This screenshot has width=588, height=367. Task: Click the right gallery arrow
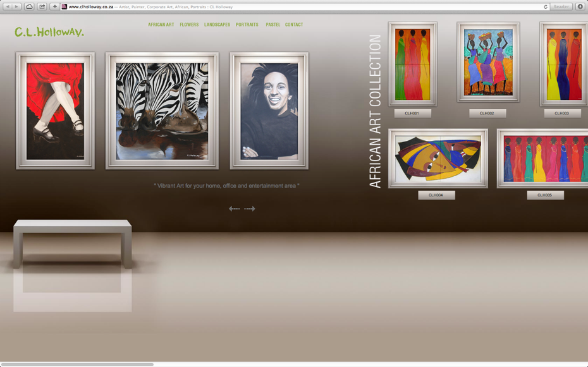click(x=250, y=208)
